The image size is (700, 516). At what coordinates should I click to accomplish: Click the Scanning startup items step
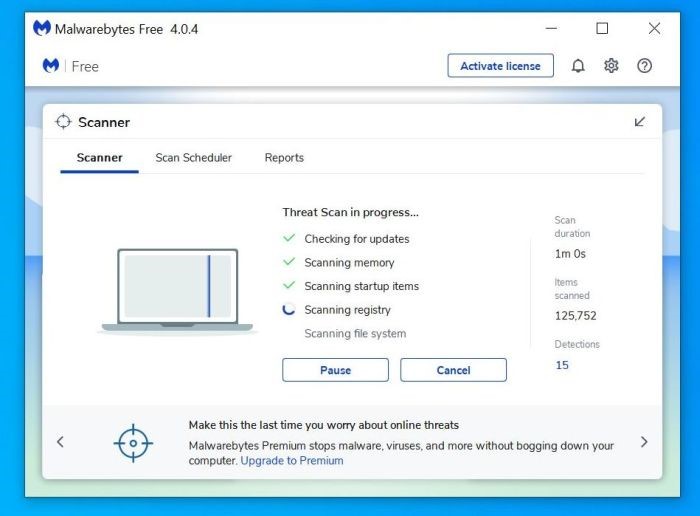362,286
